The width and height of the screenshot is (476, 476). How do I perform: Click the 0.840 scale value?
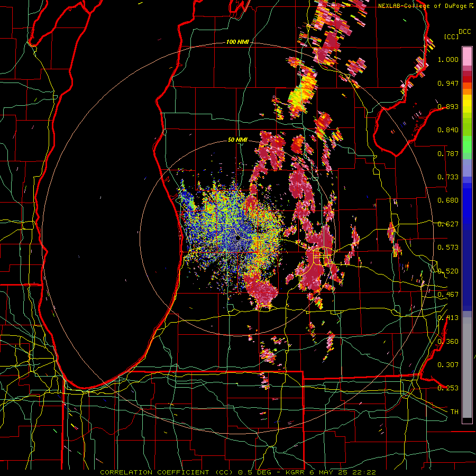448,130
